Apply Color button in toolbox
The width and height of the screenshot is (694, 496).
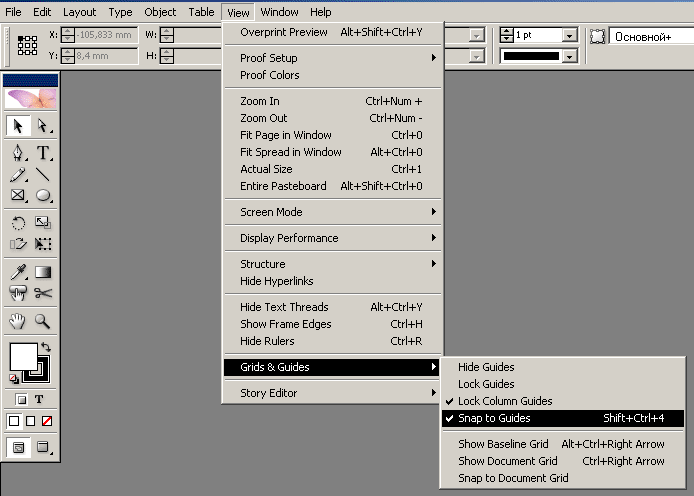click(14, 421)
